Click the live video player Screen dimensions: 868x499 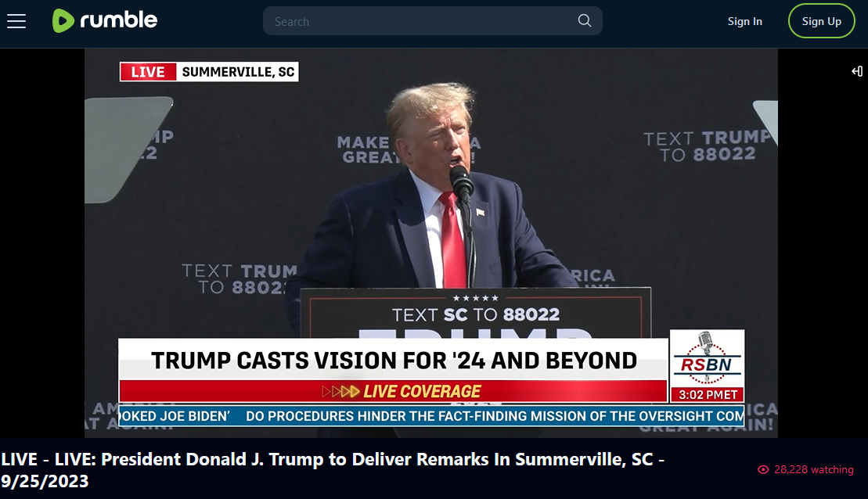pos(431,243)
